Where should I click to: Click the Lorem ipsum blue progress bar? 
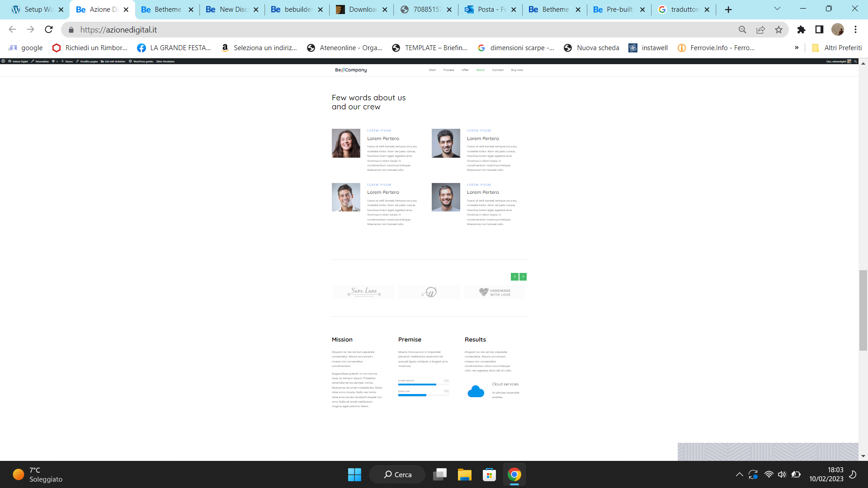coord(417,385)
